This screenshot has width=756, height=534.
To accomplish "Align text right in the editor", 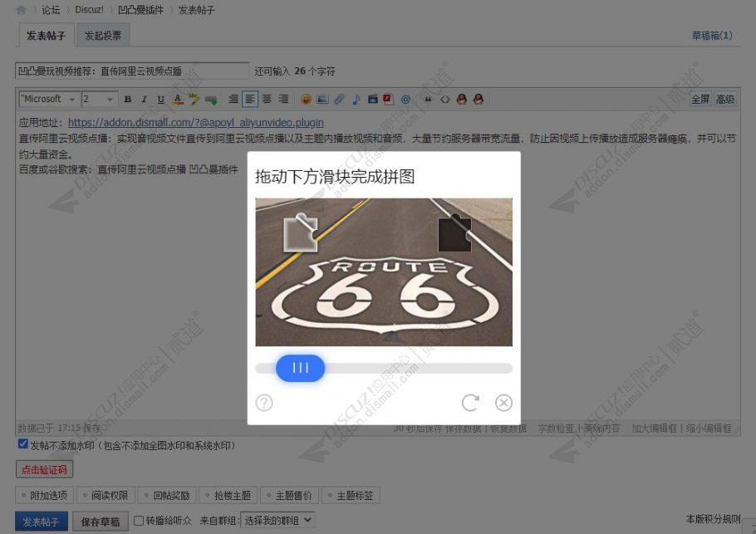I will [x=283, y=100].
